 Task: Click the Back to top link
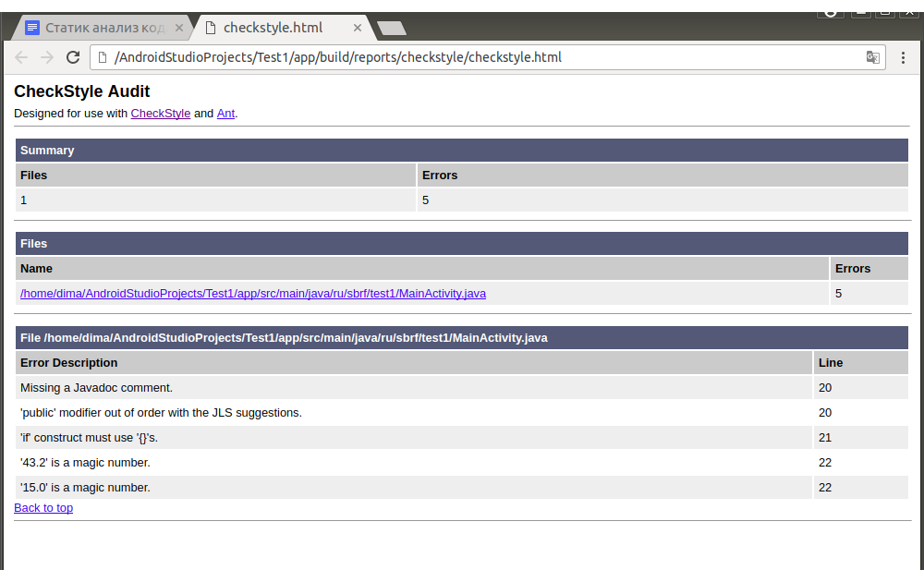43,508
